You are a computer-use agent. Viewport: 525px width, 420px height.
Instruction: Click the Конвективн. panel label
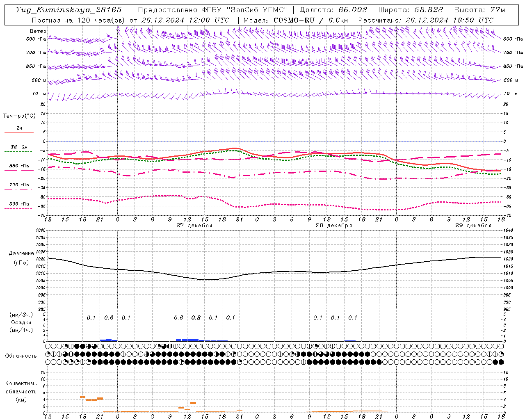pyautogui.click(x=21, y=383)
